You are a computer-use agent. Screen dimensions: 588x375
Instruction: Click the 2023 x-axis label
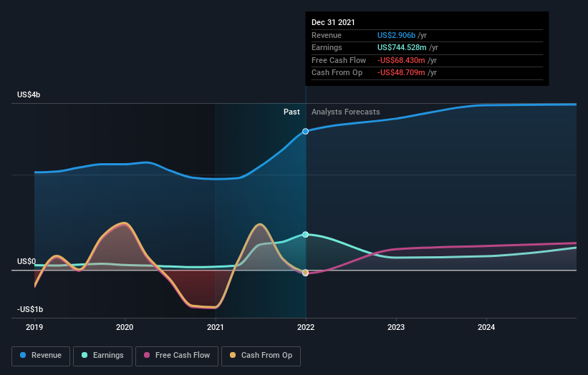pyautogui.click(x=396, y=328)
